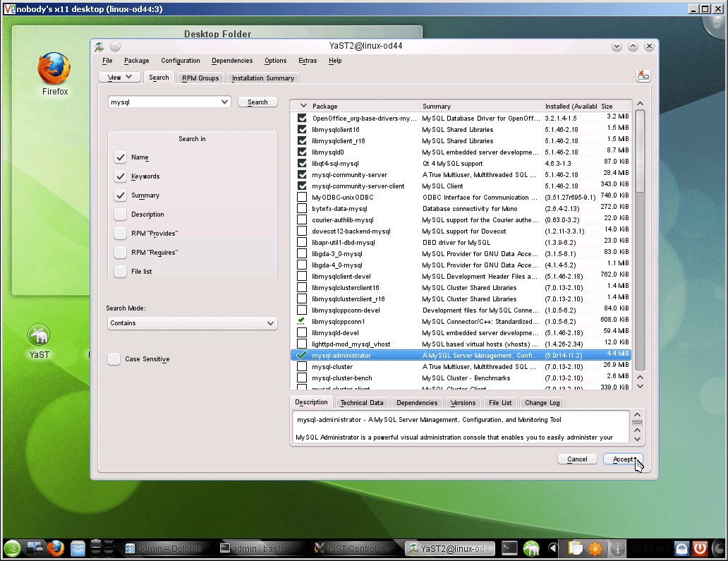
Task: Open the File menu
Action: coord(107,61)
